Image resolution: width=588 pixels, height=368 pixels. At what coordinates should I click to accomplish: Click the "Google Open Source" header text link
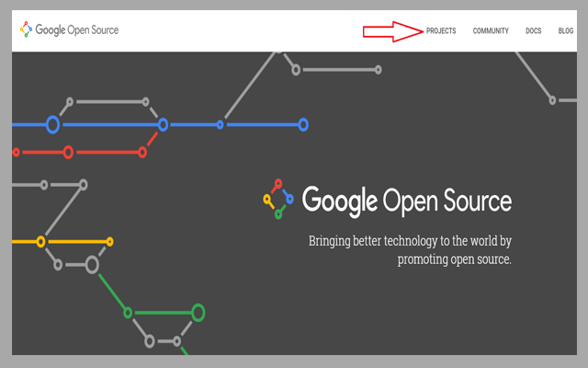[77, 30]
